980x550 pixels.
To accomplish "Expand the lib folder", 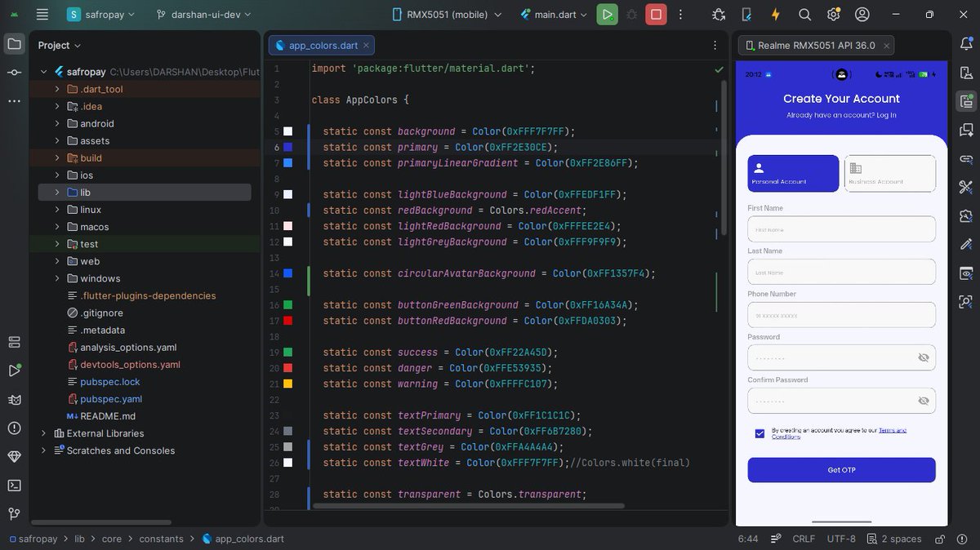I will pyautogui.click(x=57, y=193).
